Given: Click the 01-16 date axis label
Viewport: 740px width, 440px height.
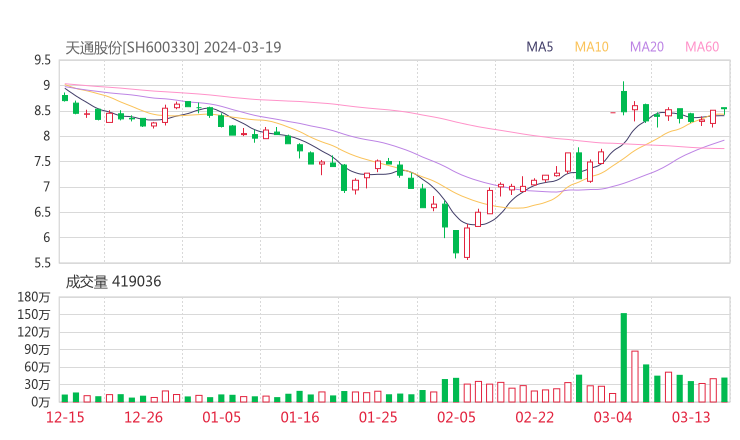Looking at the screenshot, I should [x=300, y=417].
